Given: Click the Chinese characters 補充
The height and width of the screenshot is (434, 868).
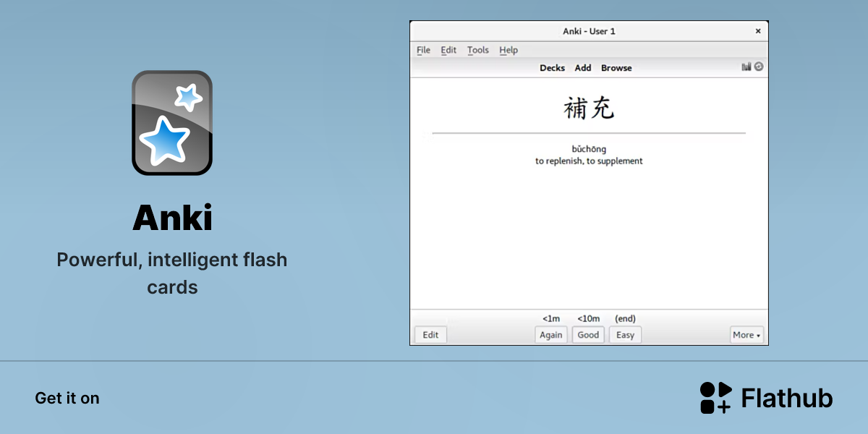Looking at the screenshot, I should [589, 109].
